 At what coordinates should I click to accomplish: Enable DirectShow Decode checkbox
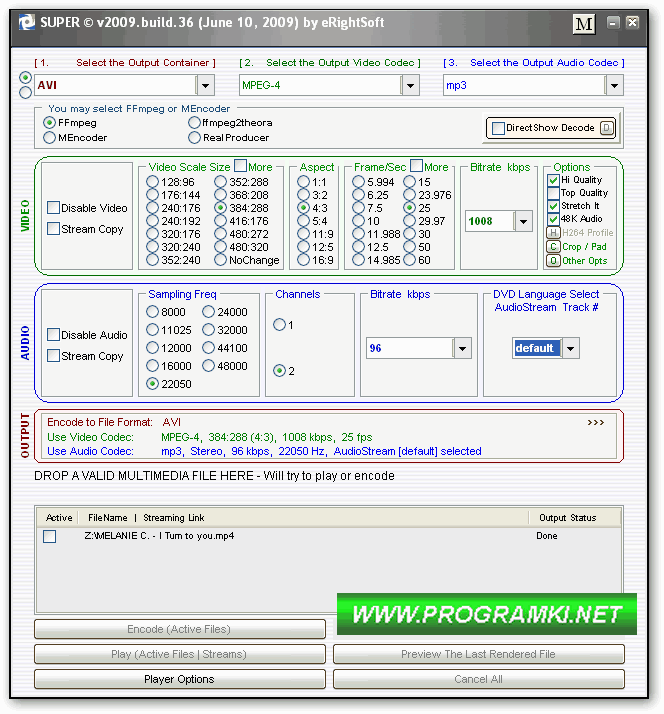(498, 128)
